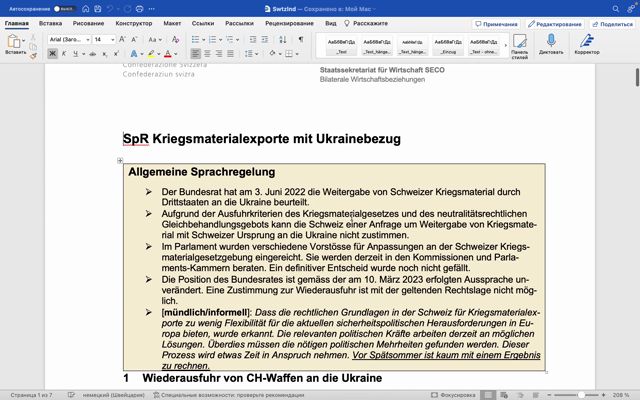The height and width of the screenshot is (400, 640).
Task: Click the search magnifier in title bar
Action: point(616,9)
